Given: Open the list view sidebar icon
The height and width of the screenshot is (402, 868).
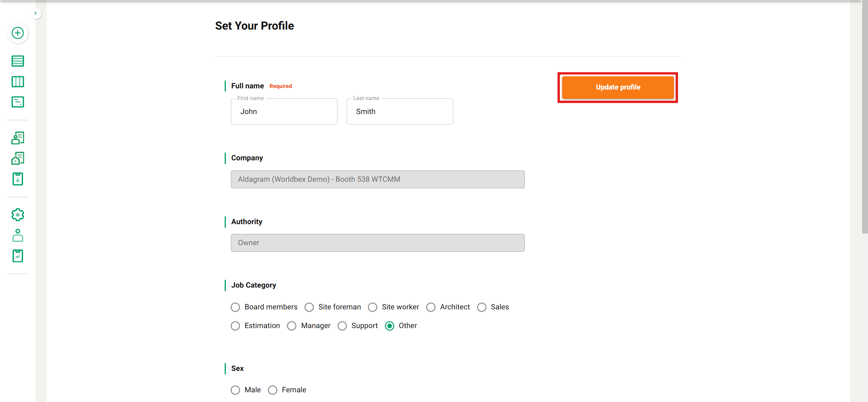Looking at the screenshot, I should [17, 61].
